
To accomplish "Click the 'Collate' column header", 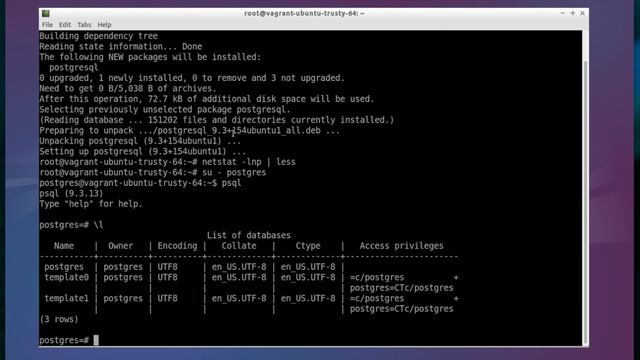I will pos(239,246).
